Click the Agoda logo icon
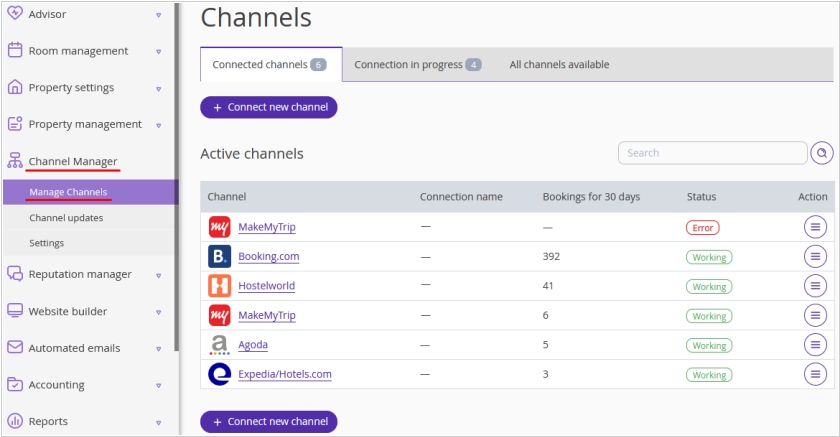The width and height of the screenshot is (840, 437). (219, 345)
